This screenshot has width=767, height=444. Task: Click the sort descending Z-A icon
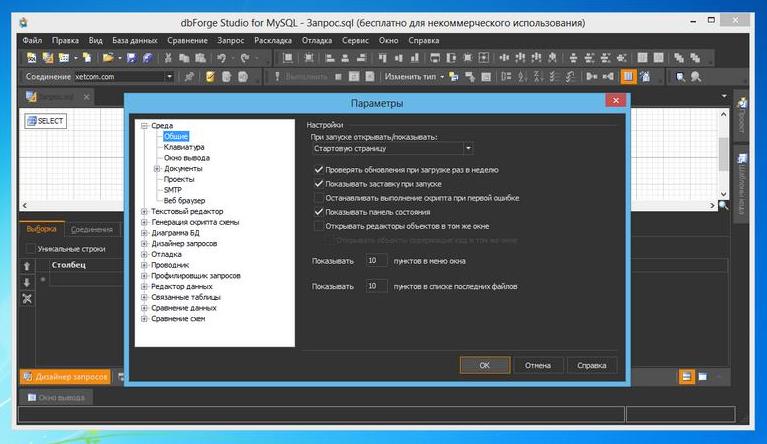pos(539,77)
